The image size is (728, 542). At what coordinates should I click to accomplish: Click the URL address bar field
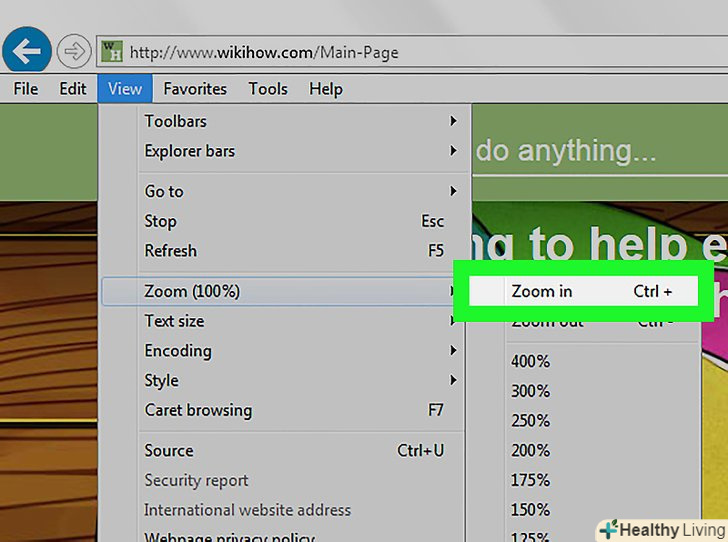point(412,52)
